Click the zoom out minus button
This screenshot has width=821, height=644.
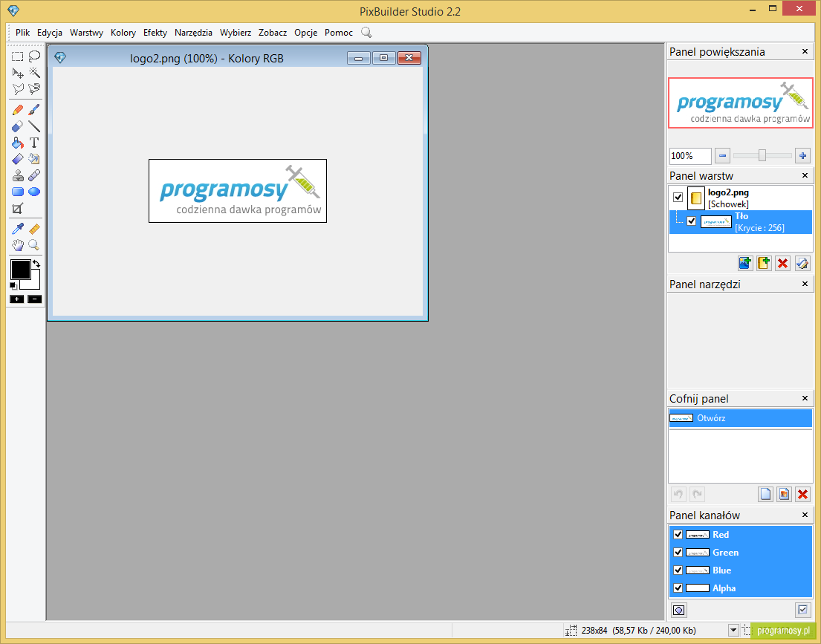click(723, 155)
